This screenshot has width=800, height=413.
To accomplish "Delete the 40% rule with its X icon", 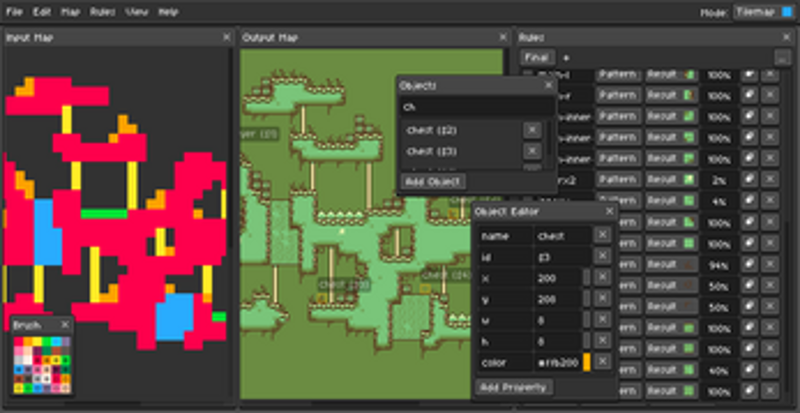I will pyautogui.click(x=770, y=370).
